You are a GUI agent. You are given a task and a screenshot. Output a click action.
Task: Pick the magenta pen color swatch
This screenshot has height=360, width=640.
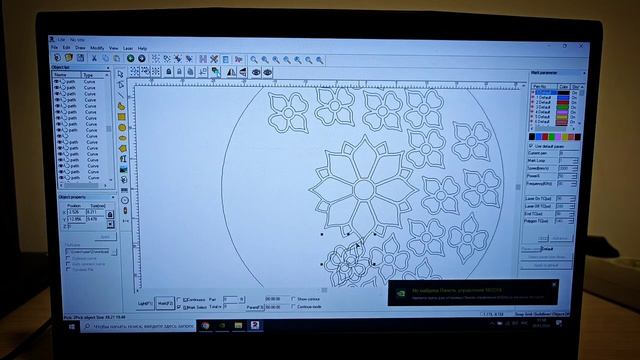558,136
